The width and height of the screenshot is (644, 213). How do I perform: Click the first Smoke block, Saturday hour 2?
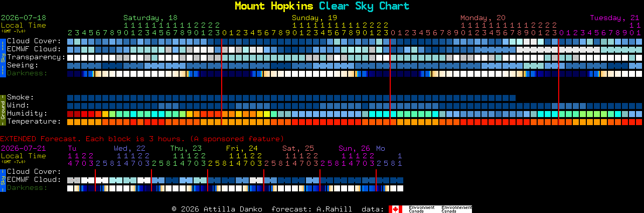click(x=70, y=97)
